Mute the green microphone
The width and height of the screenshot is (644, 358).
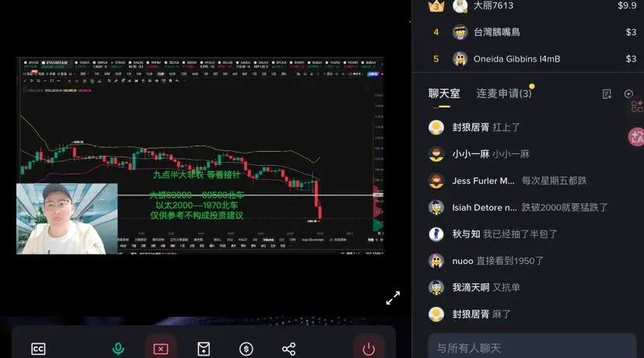tap(118, 349)
